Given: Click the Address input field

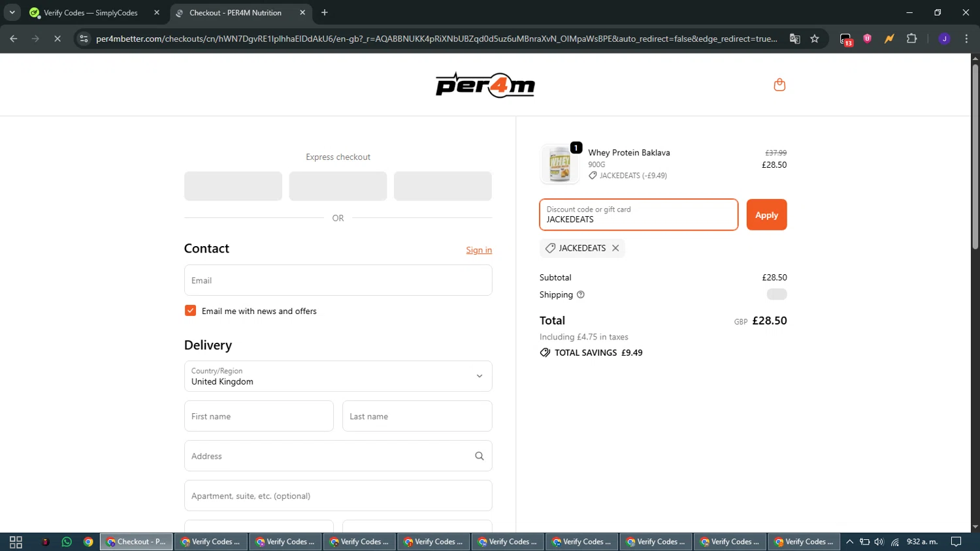Looking at the screenshot, I should pyautogui.click(x=338, y=456).
